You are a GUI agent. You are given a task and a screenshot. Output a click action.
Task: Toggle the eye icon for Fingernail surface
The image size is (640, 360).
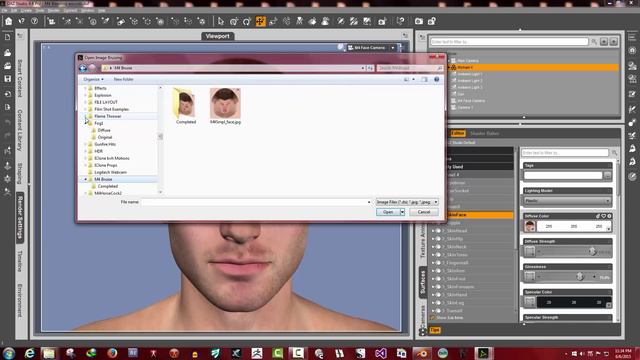coord(438,263)
